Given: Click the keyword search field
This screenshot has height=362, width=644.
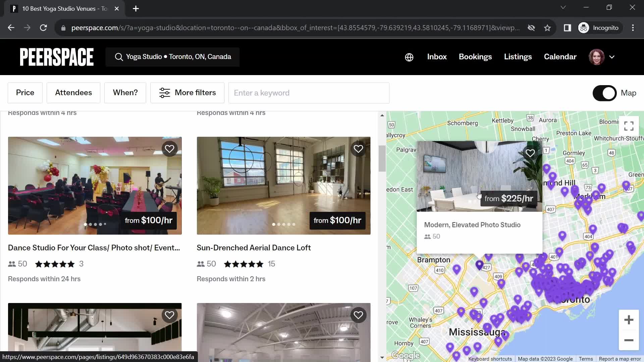Looking at the screenshot, I should pos(309,93).
